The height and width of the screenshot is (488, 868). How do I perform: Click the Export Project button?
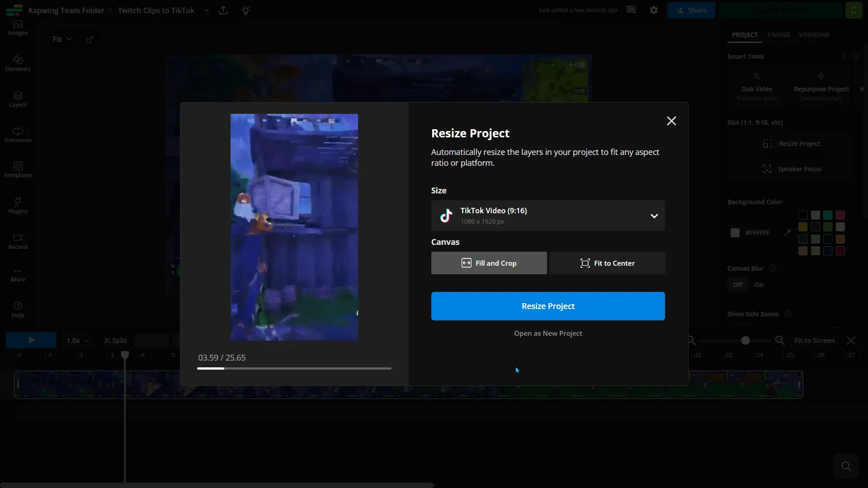781,10
